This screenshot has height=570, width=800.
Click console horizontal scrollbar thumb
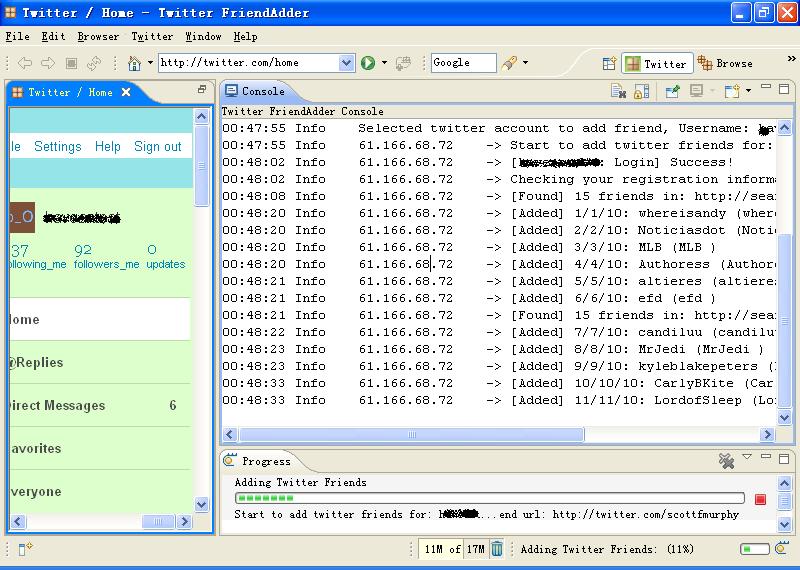pyautogui.click(x=412, y=434)
